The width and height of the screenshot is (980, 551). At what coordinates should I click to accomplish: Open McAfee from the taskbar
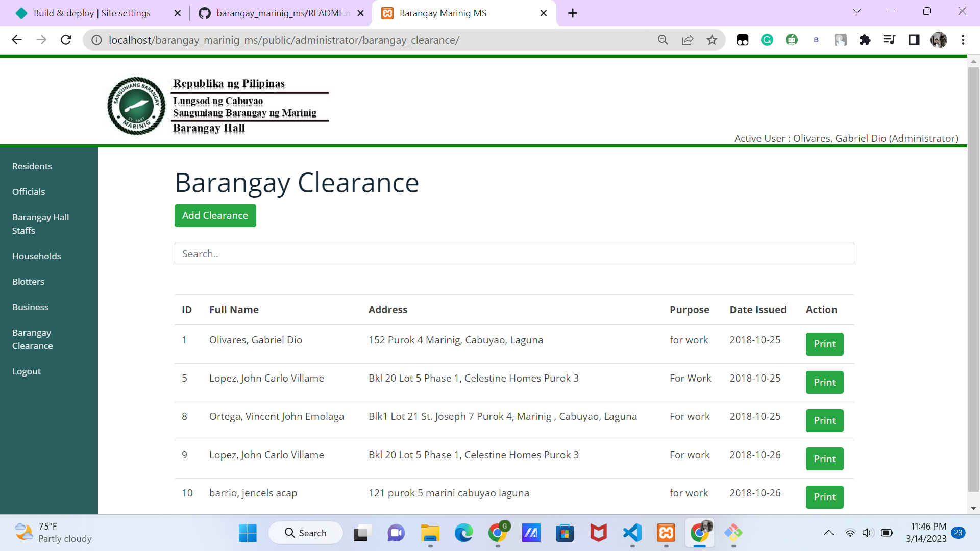pyautogui.click(x=598, y=533)
